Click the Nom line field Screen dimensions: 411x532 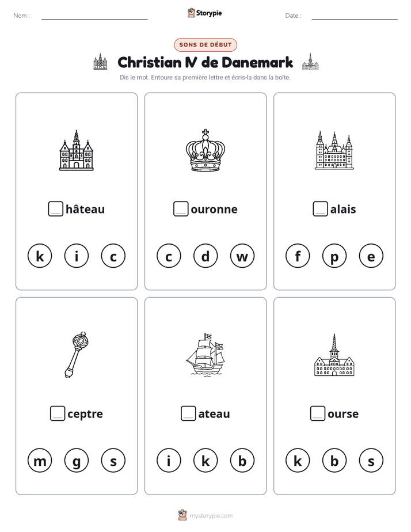tap(94, 16)
